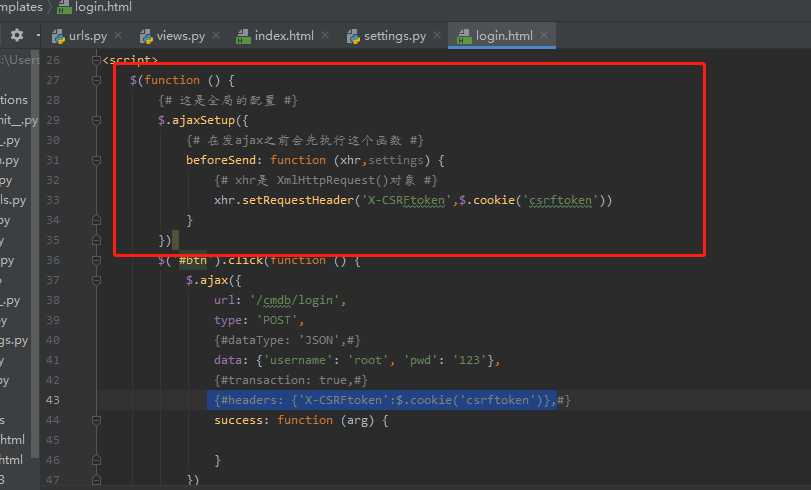Click the fold end marker at line 46
This screenshot has width=811, height=490.
pyautogui.click(x=96, y=460)
